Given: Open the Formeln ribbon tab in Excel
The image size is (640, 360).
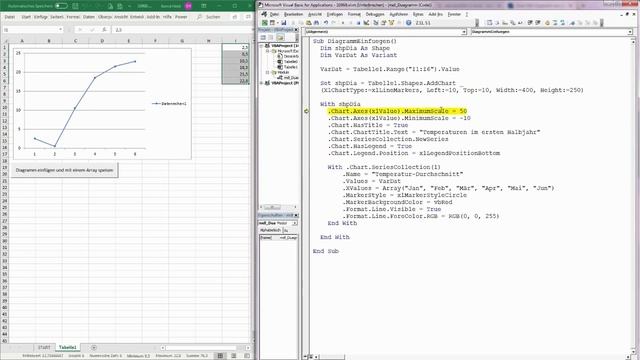Looking at the screenshot, I should click(x=73, y=17).
